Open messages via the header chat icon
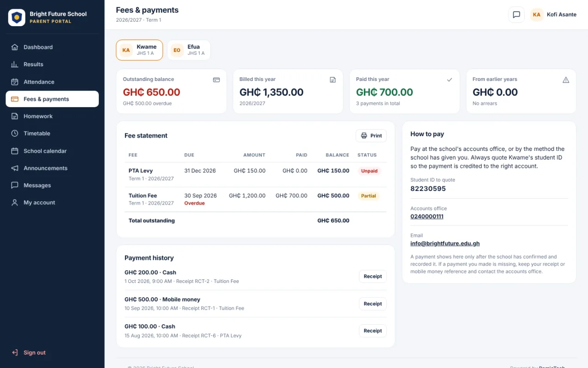This screenshot has width=588, height=368. tap(516, 15)
